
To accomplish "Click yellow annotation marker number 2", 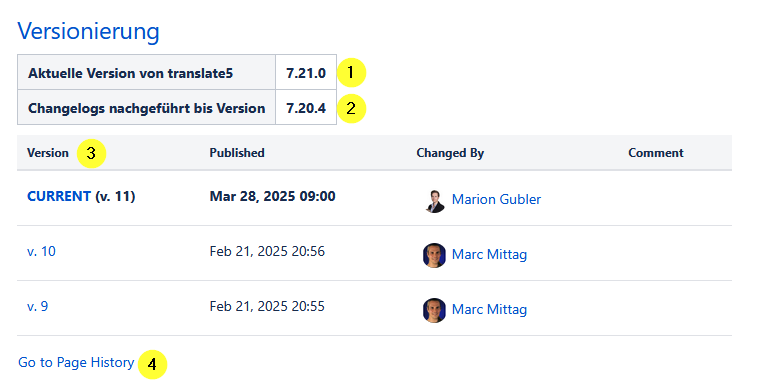I will [351, 108].
